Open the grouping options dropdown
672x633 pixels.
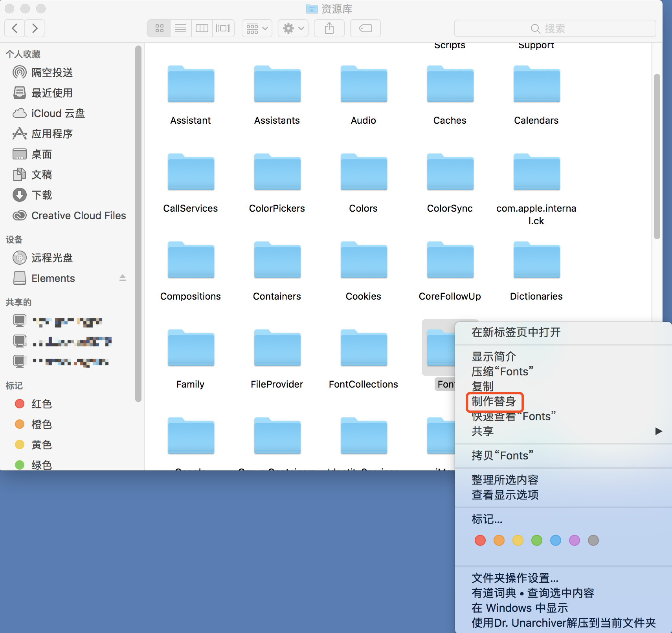tap(257, 28)
